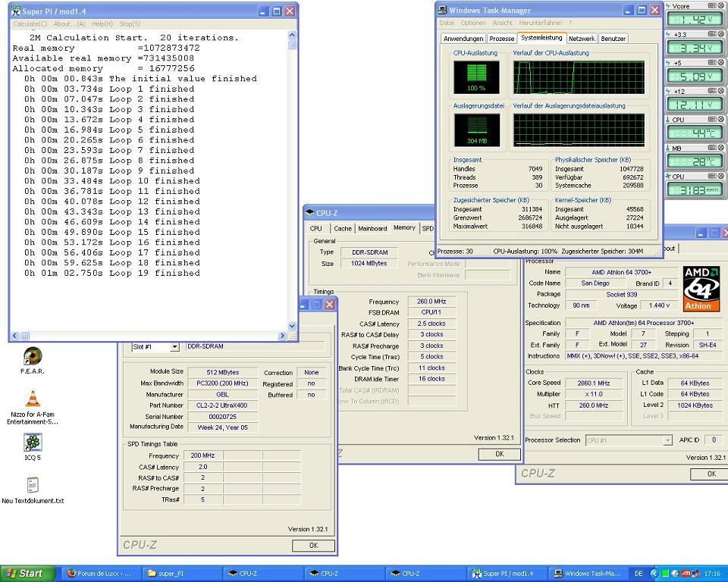Viewport: 728px width, 582px height.
Task: Select the SPD tab in CPU-Z
Action: pos(428,228)
